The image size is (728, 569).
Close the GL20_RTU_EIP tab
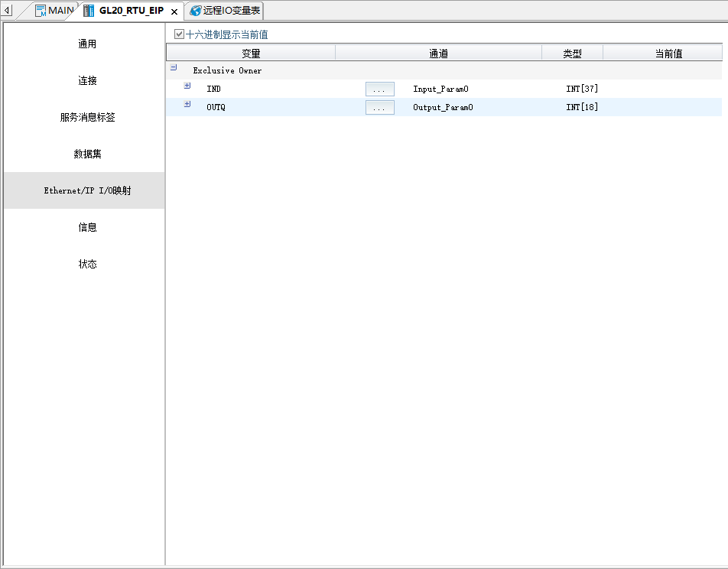coord(174,11)
